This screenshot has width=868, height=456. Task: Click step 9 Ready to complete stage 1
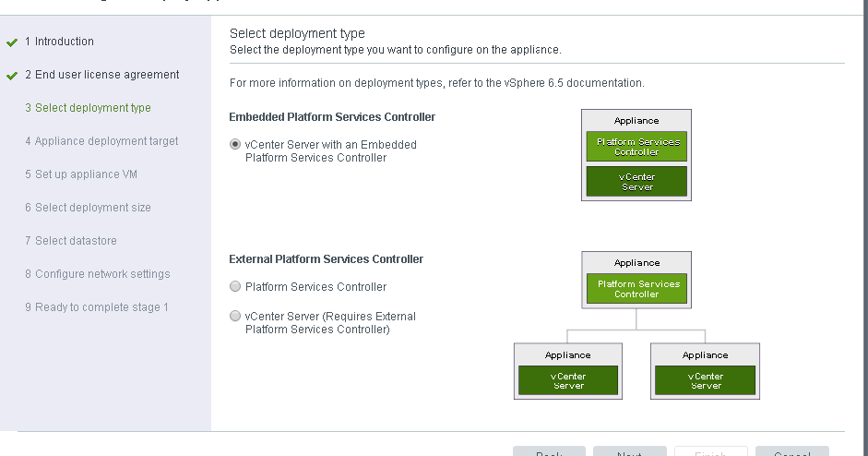pyautogui.click(x=96, y=307)
